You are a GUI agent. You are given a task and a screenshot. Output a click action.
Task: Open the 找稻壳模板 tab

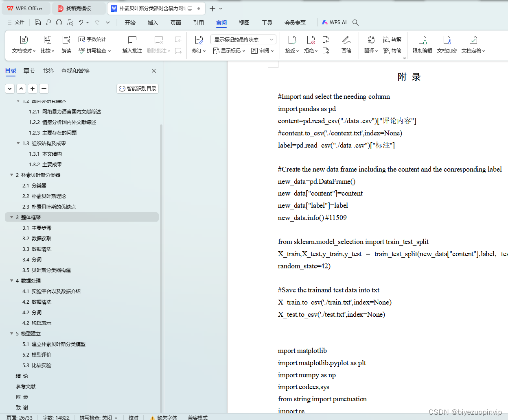(x=79, y=9)
